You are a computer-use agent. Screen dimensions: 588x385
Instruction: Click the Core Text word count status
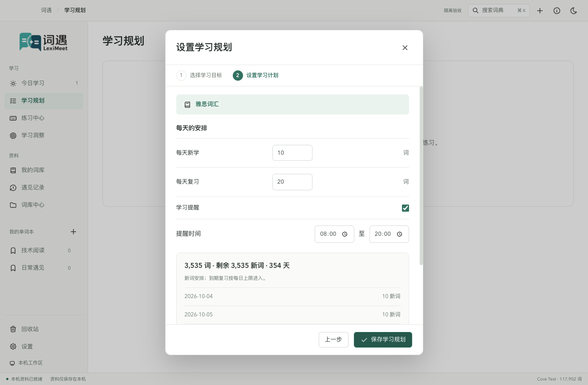point(560,379)
